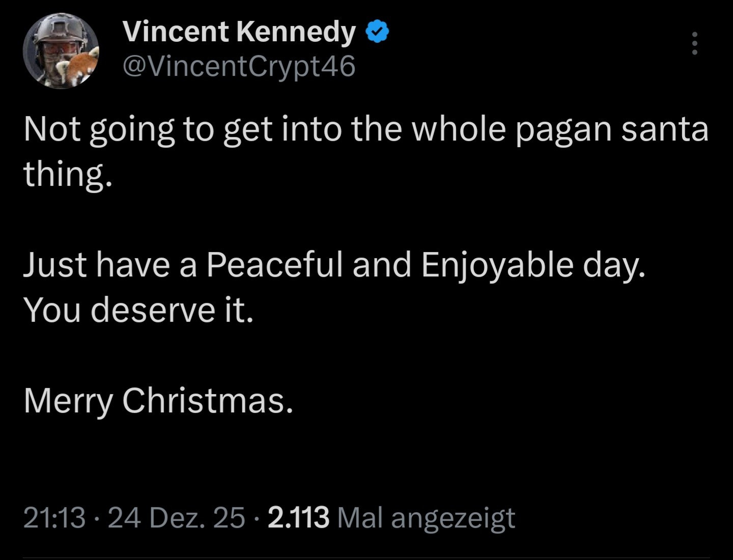Click the words 'pagan santa' in the tweet
The image size is (733, 560).
point(612,129)
